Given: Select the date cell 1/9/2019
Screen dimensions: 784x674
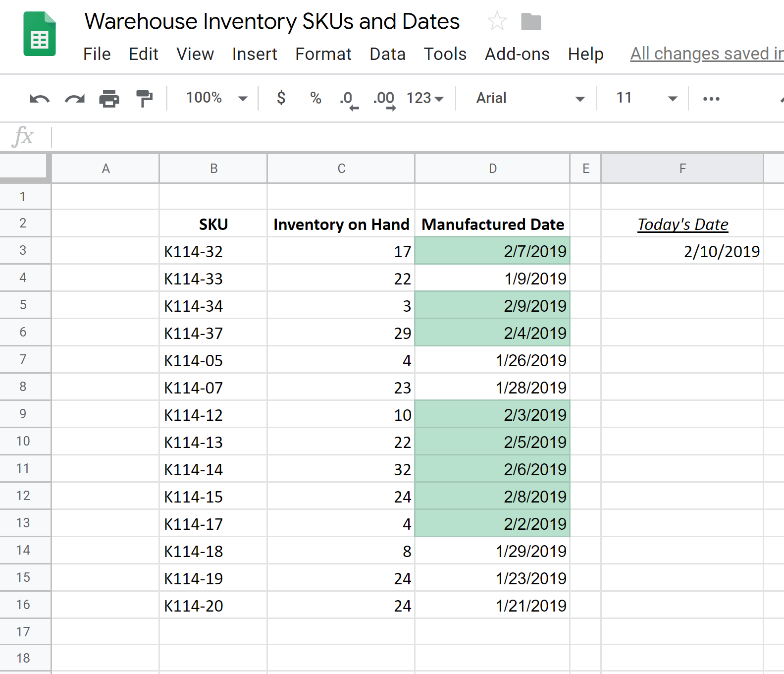Looking at the screenshot, I should pyautogui.click(x=493, y=279).
